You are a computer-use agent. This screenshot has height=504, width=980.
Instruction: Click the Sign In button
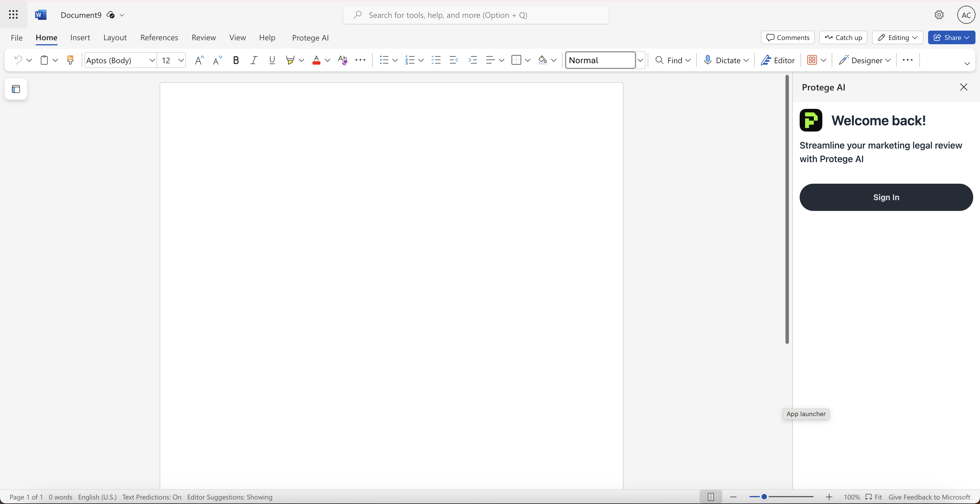[x=886, y=197]
